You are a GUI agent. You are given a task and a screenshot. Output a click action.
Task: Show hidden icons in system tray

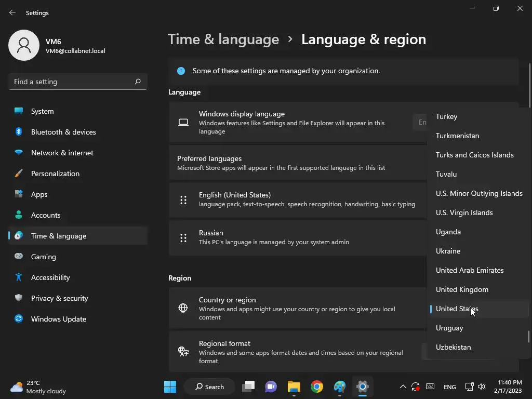[x=403, y=387]
